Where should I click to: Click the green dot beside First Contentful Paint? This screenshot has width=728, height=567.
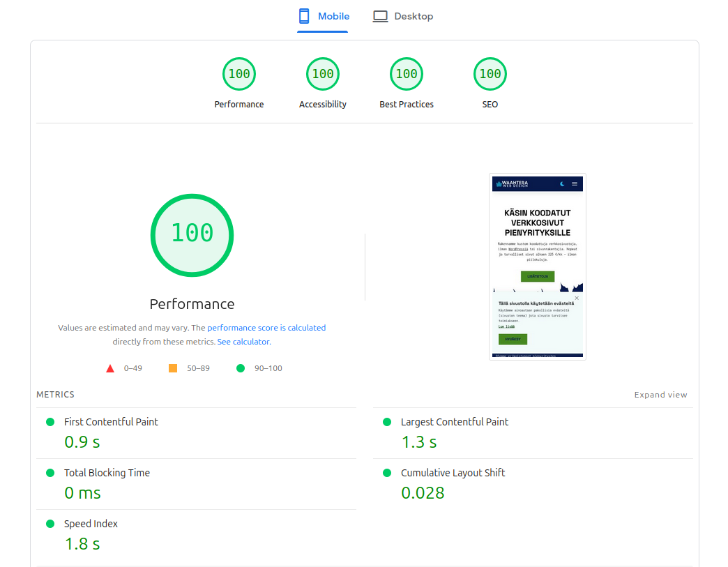[49, 421]
